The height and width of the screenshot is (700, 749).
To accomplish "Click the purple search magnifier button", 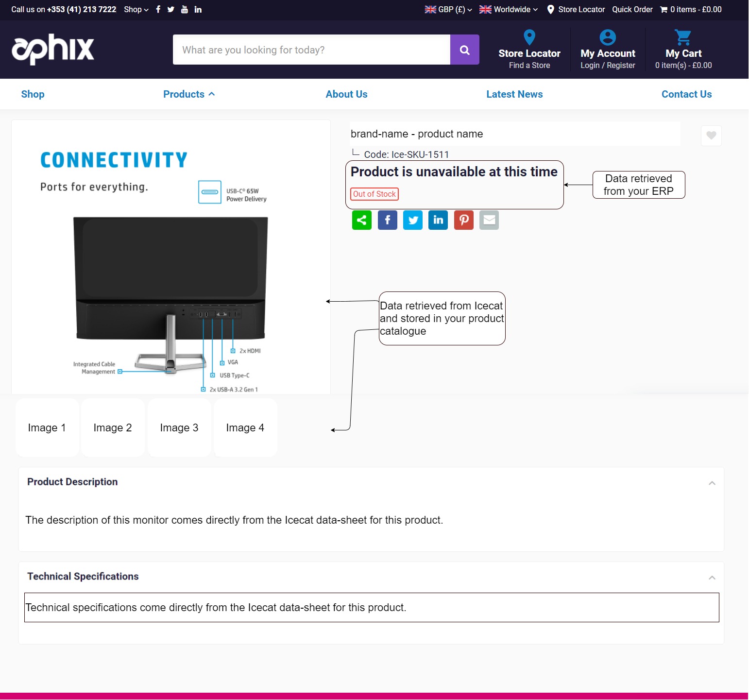I will pos(464,50).
